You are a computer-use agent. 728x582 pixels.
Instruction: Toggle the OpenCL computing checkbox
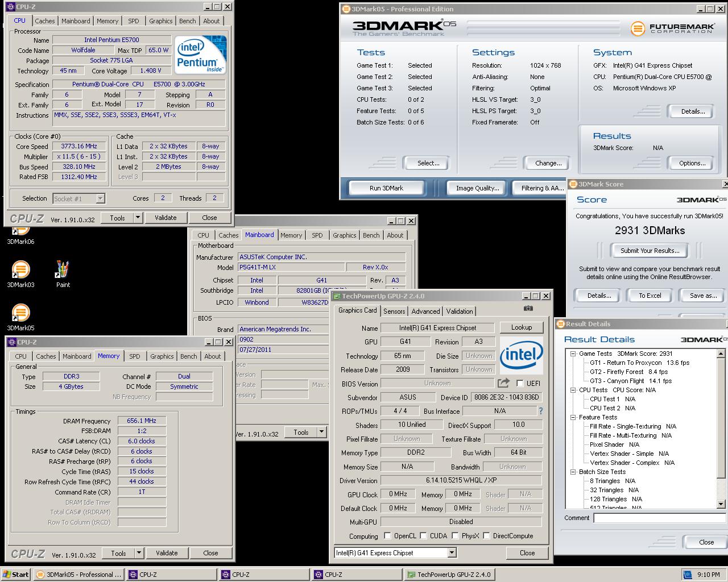387,535
